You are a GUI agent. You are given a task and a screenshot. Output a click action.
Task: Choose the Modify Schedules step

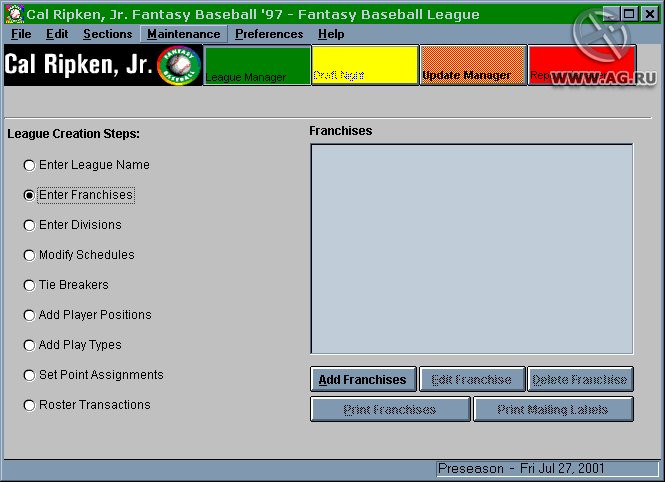point(79,255)
